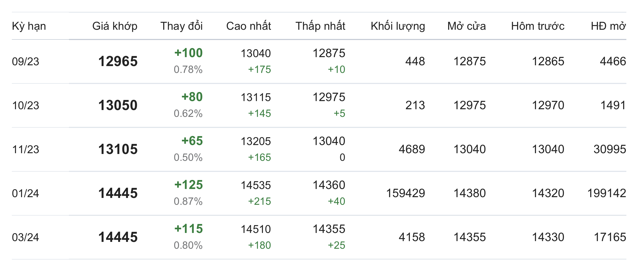
Task: Click the 11/23 contract term
Action: [26, 150]
